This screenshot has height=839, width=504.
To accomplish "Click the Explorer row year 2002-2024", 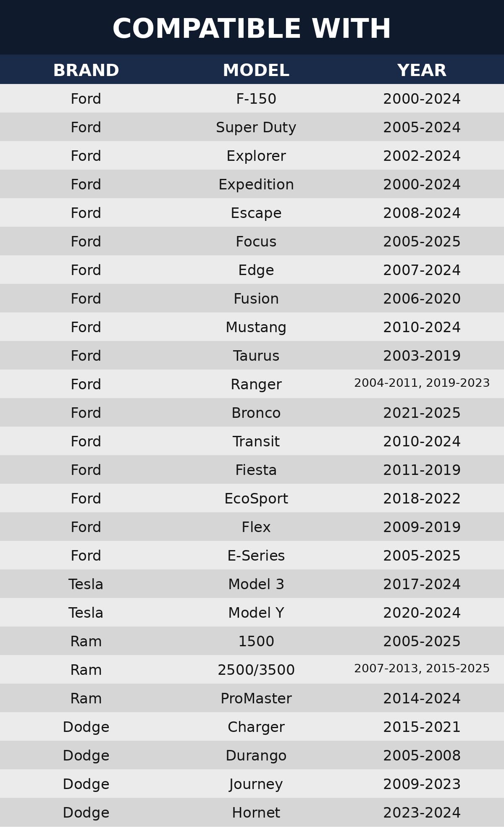I will point(422,156).
